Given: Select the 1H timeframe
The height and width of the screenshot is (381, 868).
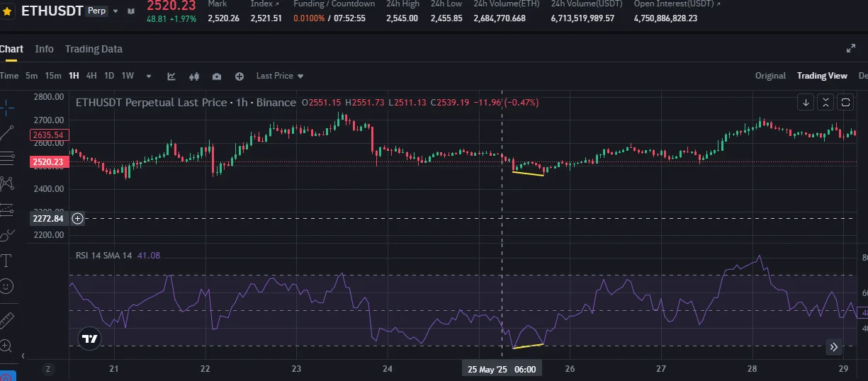Looking at the screenshot, I should [74, 76].
